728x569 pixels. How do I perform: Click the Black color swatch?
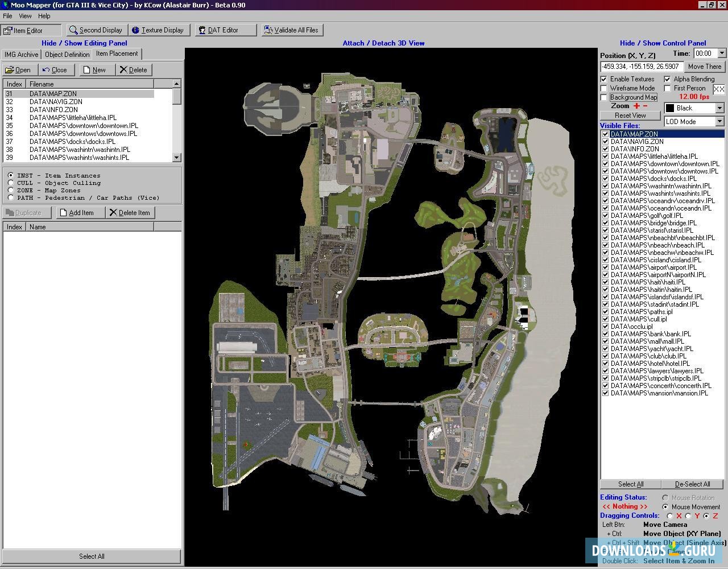[669, 108]
